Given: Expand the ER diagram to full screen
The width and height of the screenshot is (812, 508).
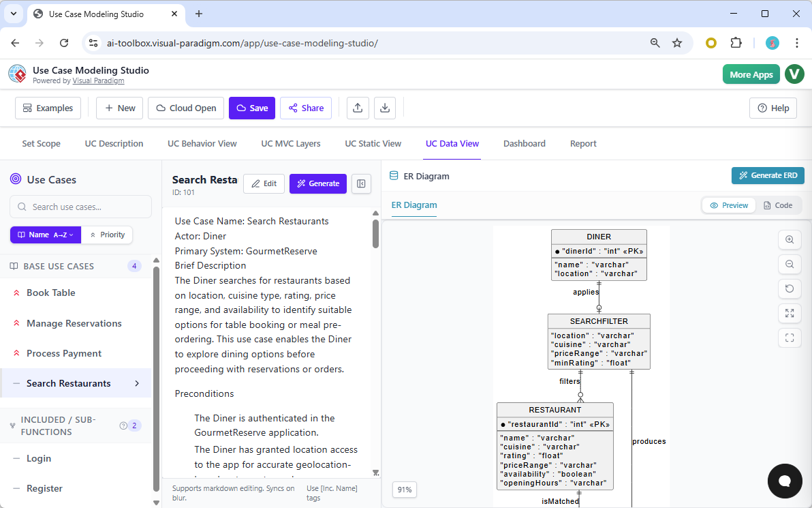Looking at the screenshot, I should (x=790, y=314).
